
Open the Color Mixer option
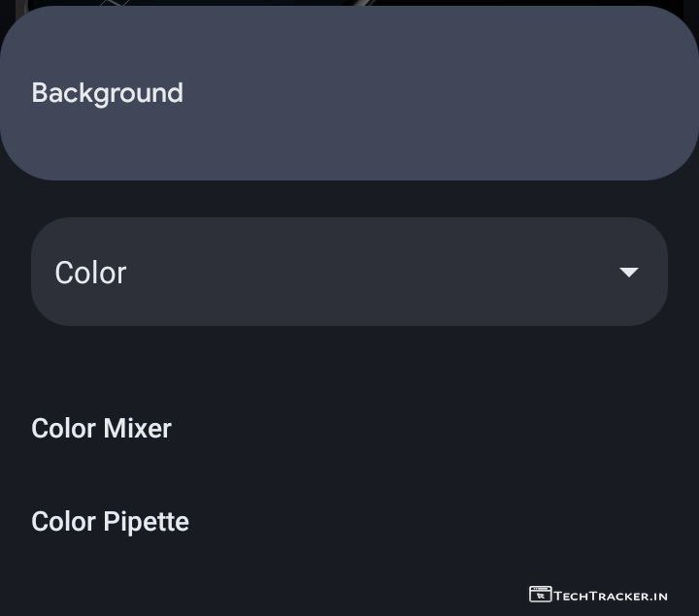[x=101, y=428]
